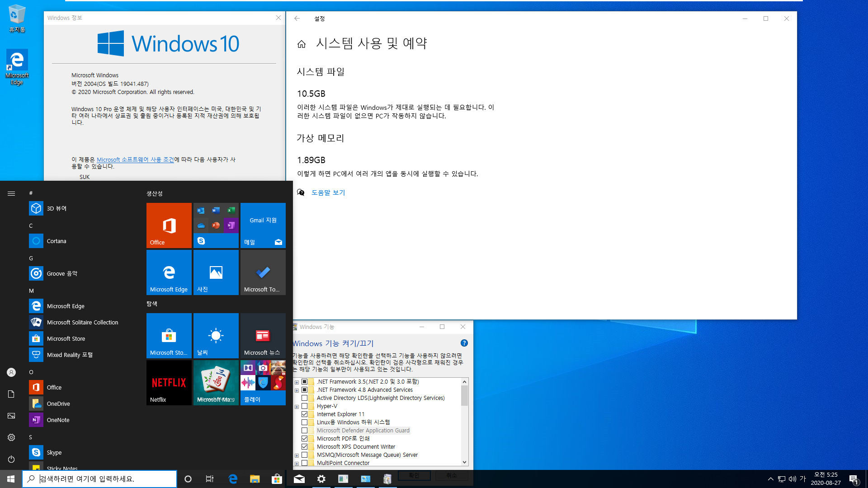Launch Cortana from the app list
The height and width of the screenshot is (488, 868).
point(81,241)
